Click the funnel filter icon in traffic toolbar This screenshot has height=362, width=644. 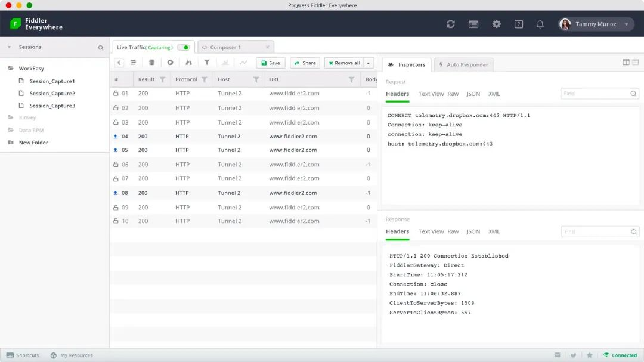[x=207, y=63]
